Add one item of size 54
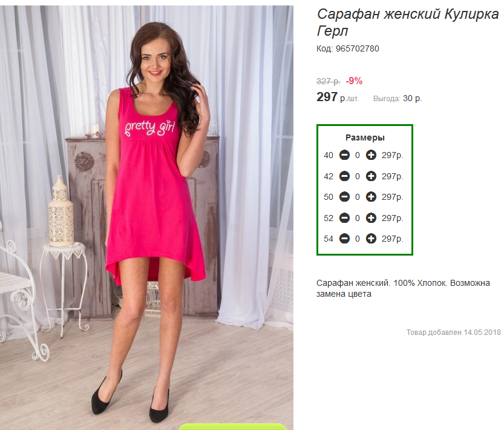This screenshot has width=504, height=430. pyautogui.click(x=371, y=239)
